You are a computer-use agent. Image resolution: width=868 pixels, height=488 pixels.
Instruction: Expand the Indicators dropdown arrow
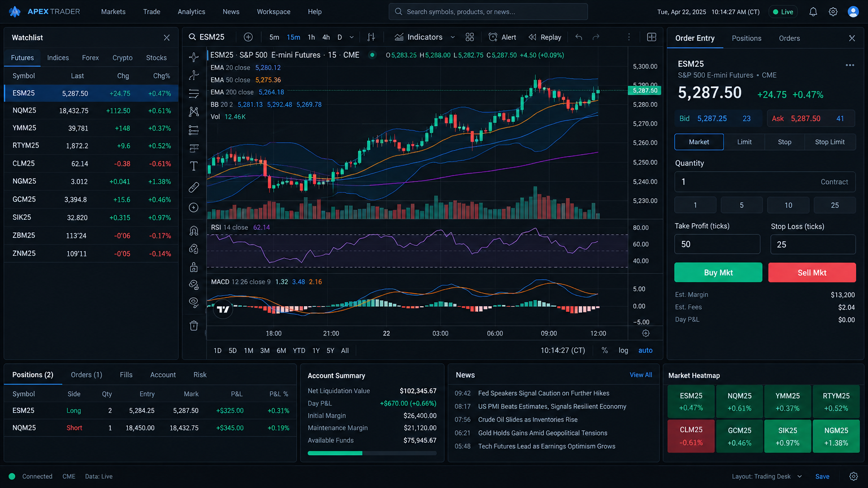click(453, 37)
